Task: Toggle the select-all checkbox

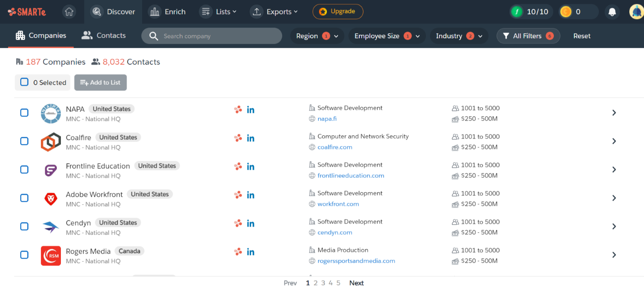Action: 24,82
